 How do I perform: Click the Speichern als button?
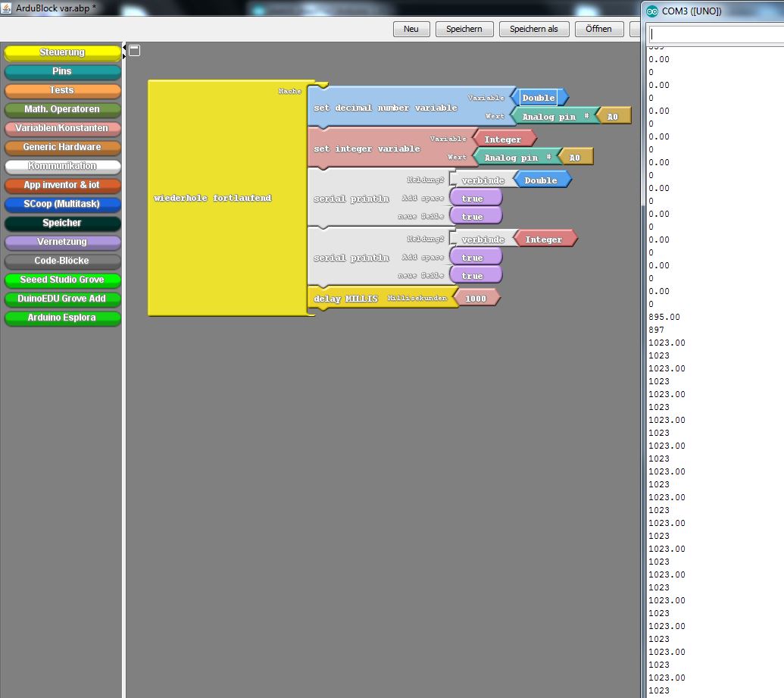[x=533, y=29]
